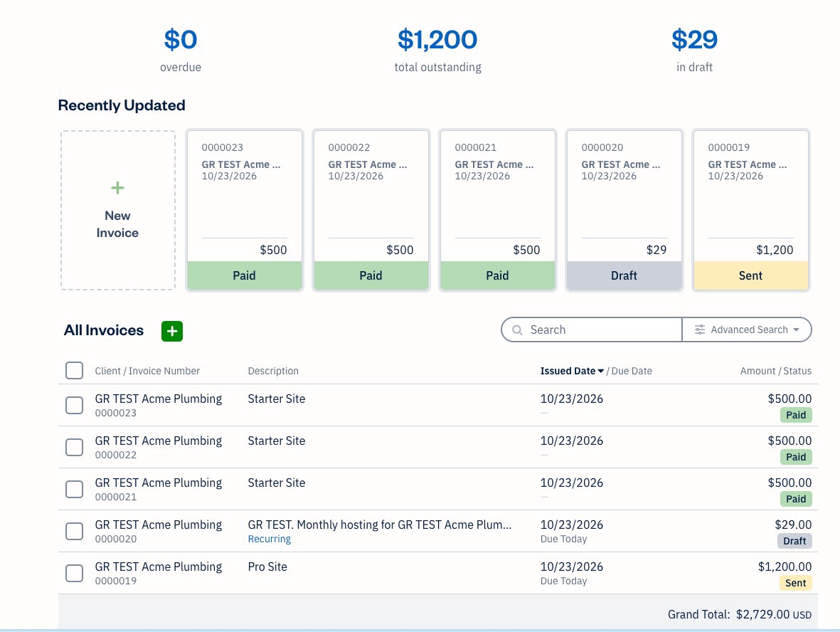This screenshot has width=840, height=632.
Task: Click the Grand Total $2,729.00 USD text
Action: (739, 614)
